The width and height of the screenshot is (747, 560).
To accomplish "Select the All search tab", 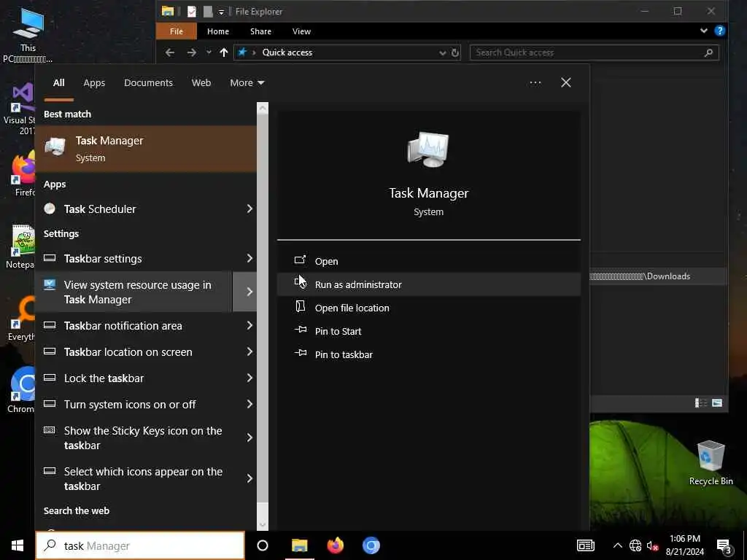I will point(58,83).
